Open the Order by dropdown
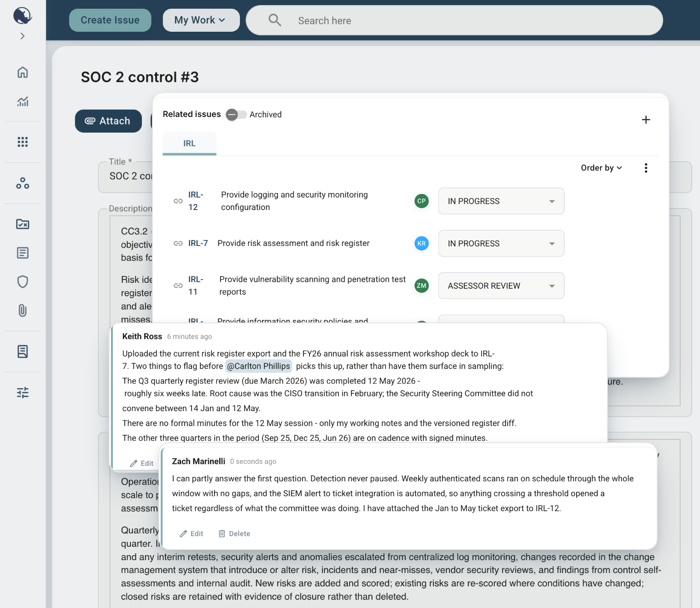700x608 pixels. (601, 168)
